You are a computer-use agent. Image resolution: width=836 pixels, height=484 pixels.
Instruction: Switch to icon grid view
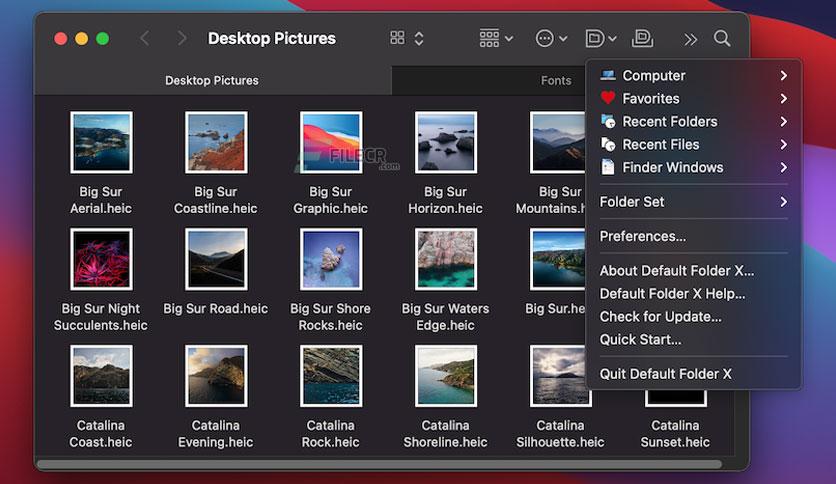click(397, 38)
